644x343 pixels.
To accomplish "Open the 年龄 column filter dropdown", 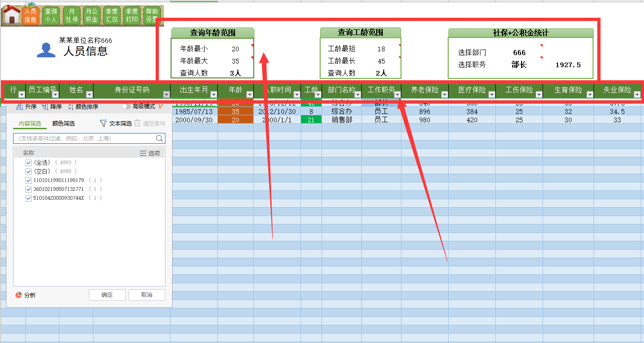I will coord(249,94).
